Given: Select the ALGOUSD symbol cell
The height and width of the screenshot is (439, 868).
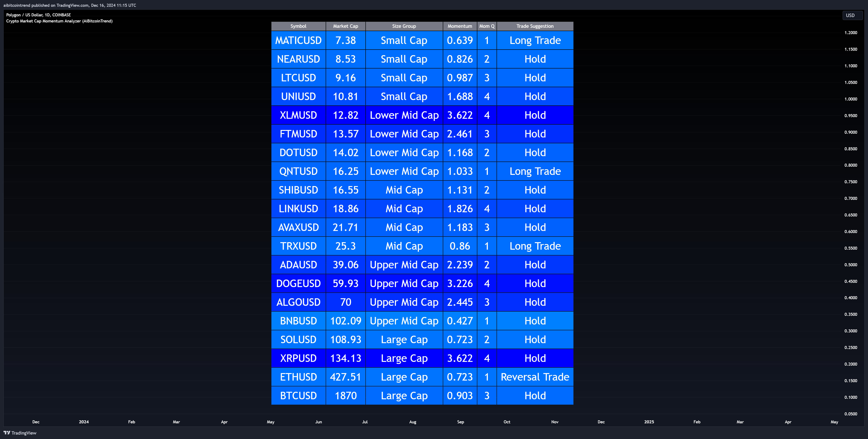Looking at the screenshot, I should tap(298, 302).
